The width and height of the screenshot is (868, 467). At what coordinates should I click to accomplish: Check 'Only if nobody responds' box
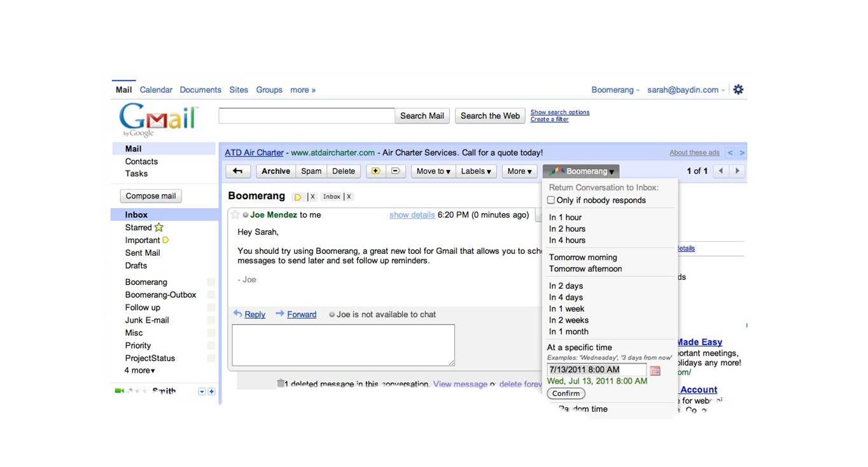pyautogui.click(x=551, y=200)
